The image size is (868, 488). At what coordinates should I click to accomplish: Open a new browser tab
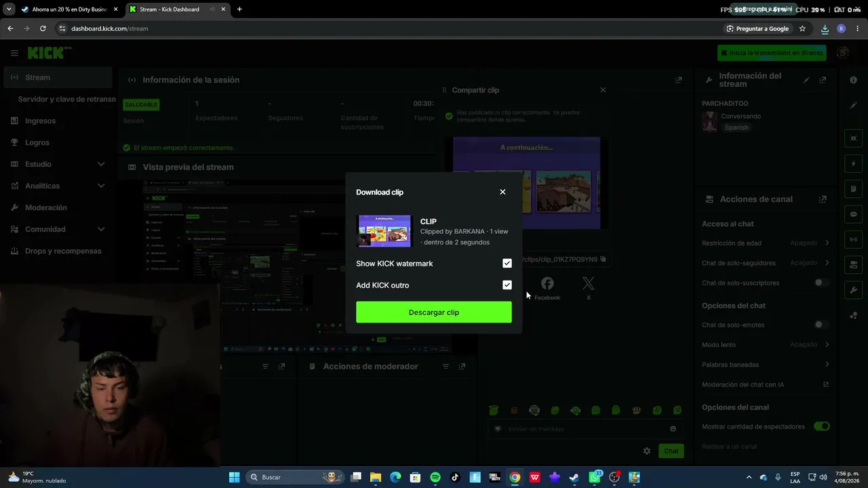click(239, 9)
